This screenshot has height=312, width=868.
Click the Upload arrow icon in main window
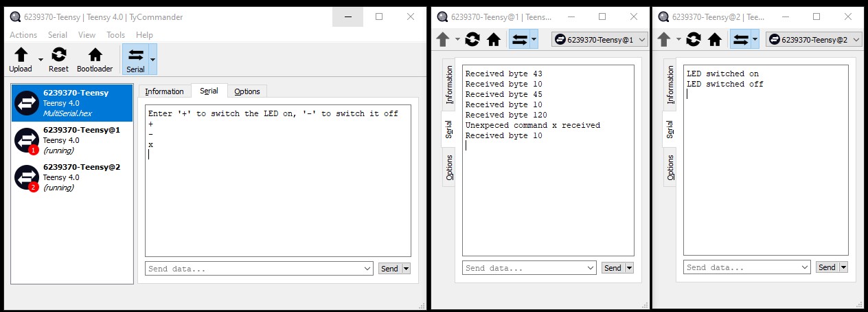pyautogui.click(x=21, y=55)
